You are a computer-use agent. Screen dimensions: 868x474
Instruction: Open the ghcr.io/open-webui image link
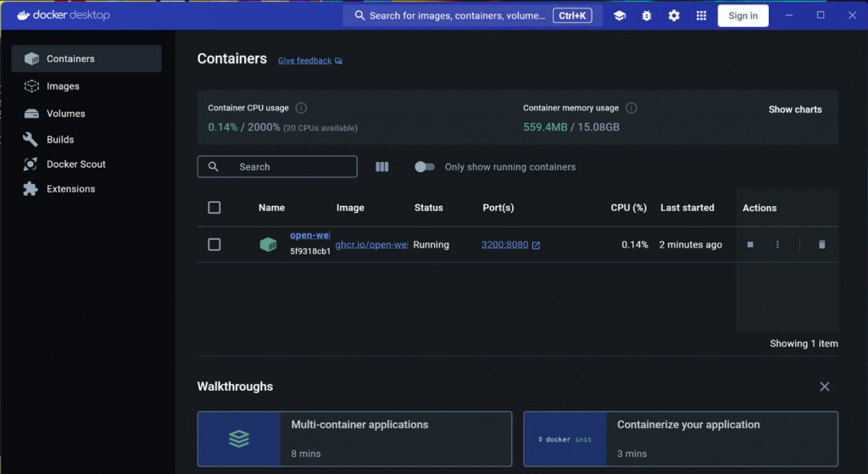pyautogui.click(x=371, y=245)
